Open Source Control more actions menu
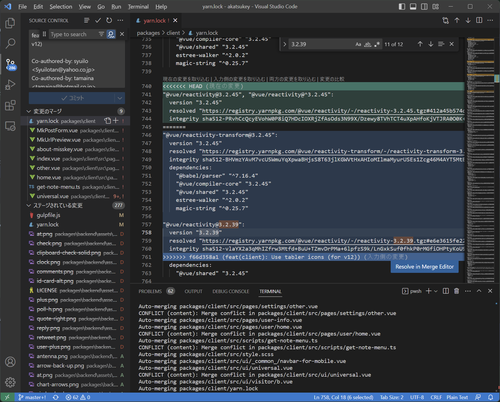 tap(120, 21)
